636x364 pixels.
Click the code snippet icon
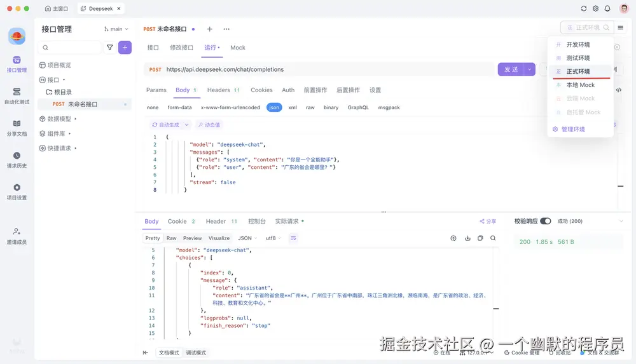tap(619, 90)
